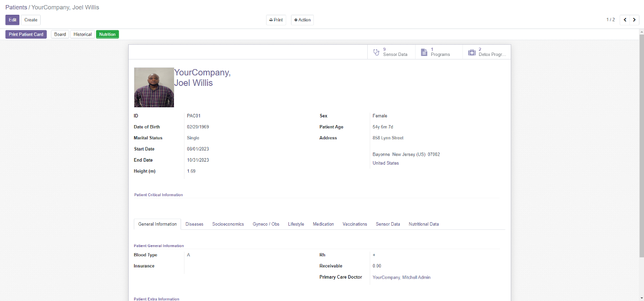Open the Historical button
644x301 pixels.
tap(82, 35)
